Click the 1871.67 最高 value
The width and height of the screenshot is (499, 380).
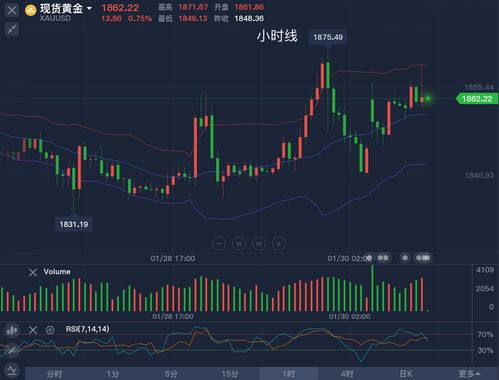click(193, 7)
